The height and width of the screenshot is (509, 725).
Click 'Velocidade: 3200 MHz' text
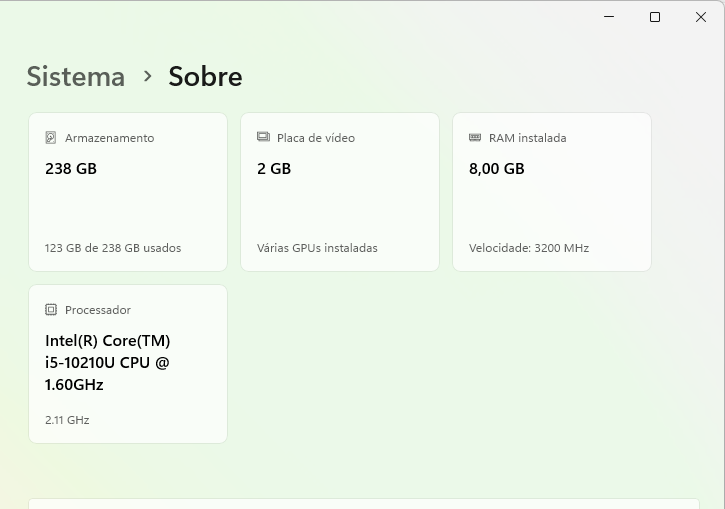tap(529, 248)
